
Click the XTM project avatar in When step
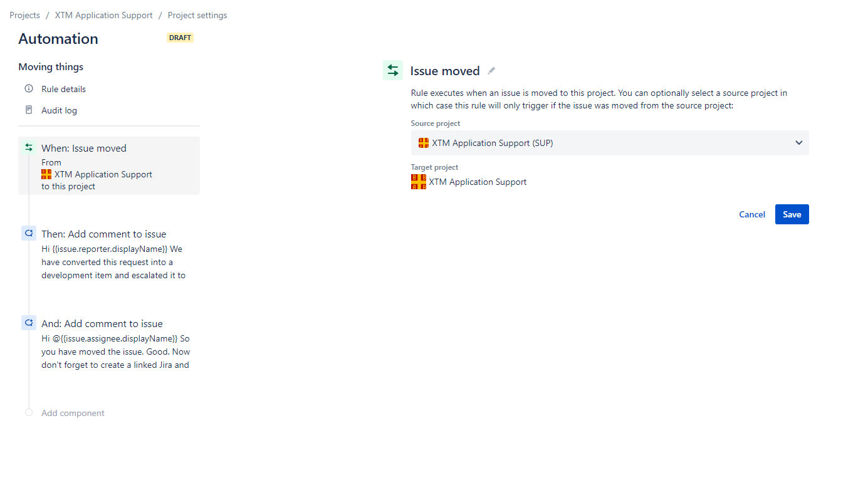46,174
